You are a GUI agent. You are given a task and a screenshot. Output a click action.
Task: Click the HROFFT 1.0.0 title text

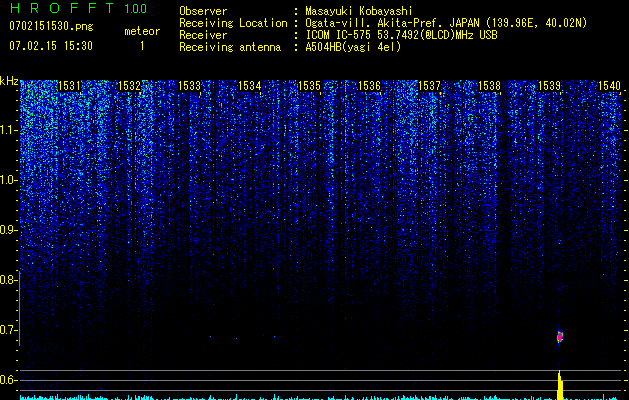[78, 8]
